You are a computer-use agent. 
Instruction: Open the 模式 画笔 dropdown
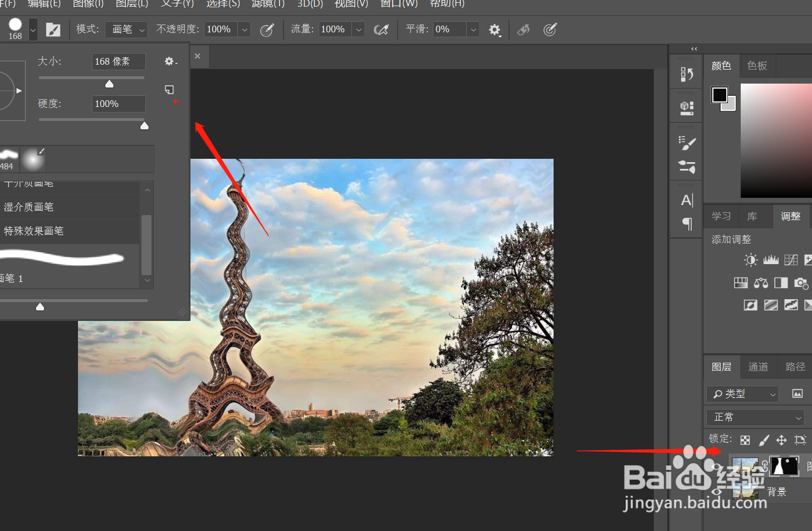pos(126,30)
